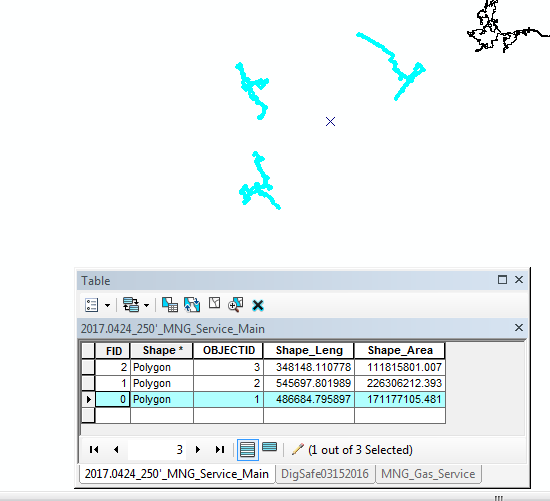Click the Polygon cell in FID 1 row
Screen dimensions: 550x501
[x=162, y=383]
